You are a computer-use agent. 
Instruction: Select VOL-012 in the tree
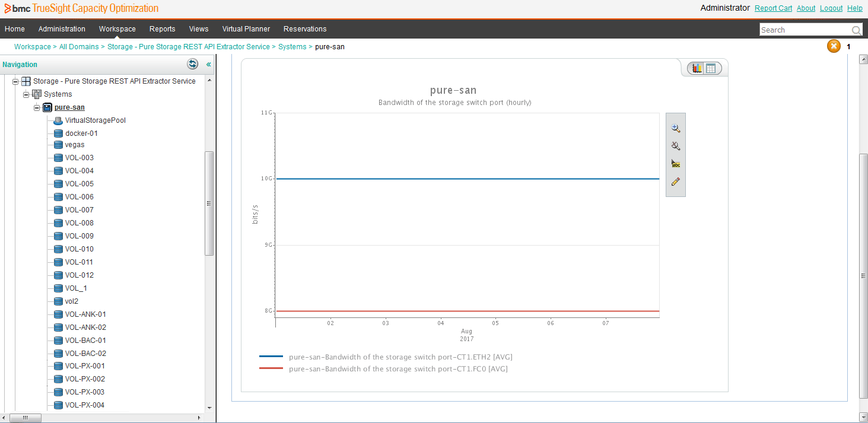click(80, 275)
